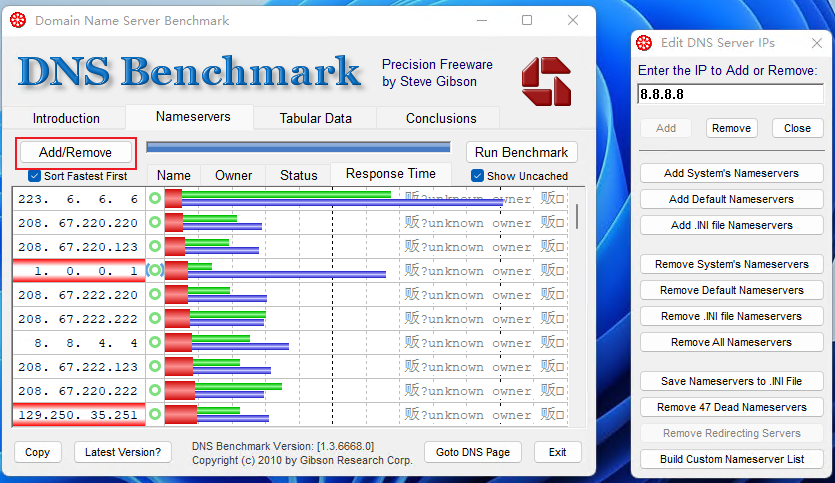Disable the Show Uncached checkbox
Screen dimensions: 835x483
[477, 176]
